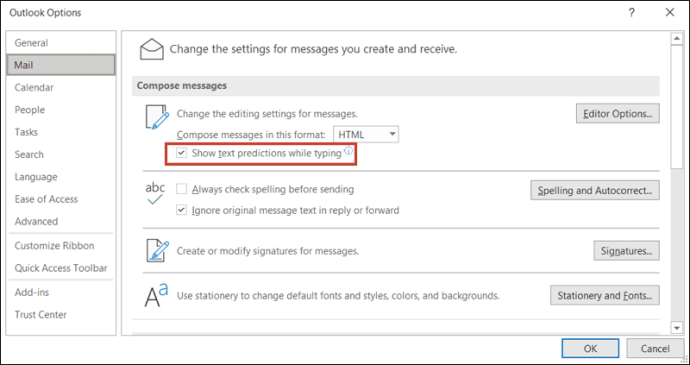Click the scrollbar down arrow

676,328
